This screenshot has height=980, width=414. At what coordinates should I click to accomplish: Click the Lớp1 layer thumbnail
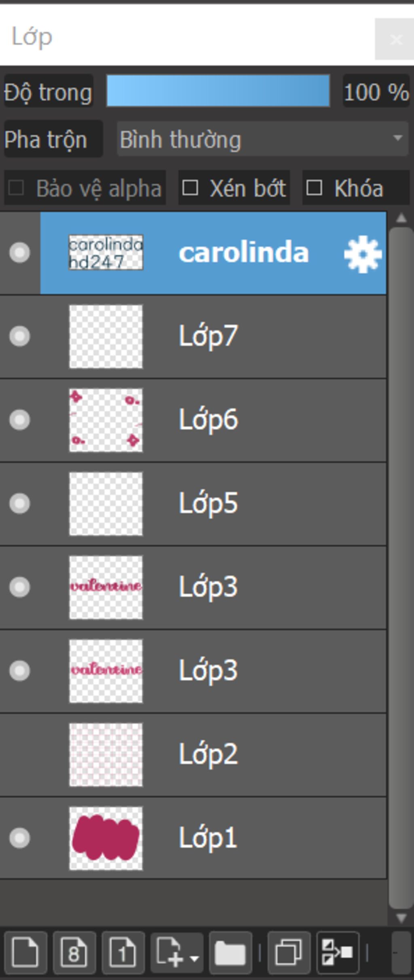[106, 838]
